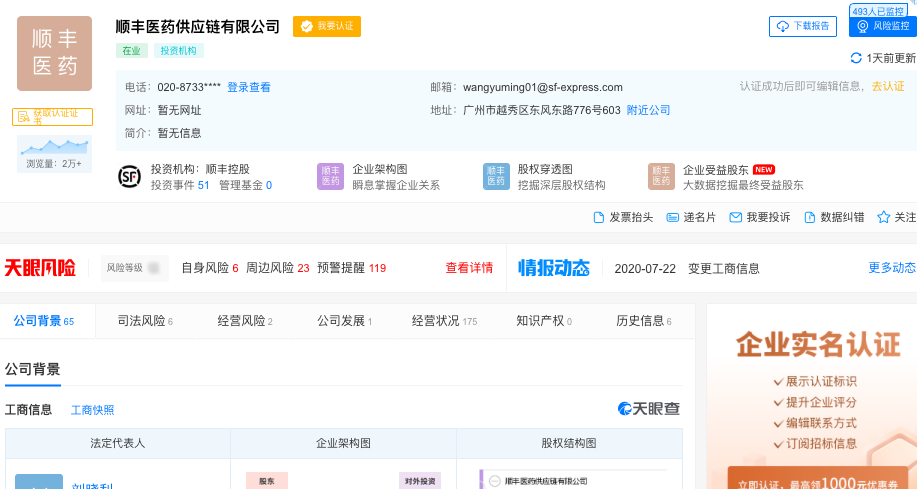Click the 数据纠错 correction icon
This screenshot has width=917, height=489.
coord(810,218)
